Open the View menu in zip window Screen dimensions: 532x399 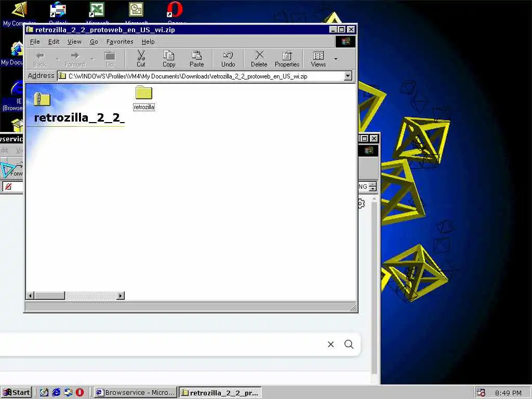[x=74, y=42]
